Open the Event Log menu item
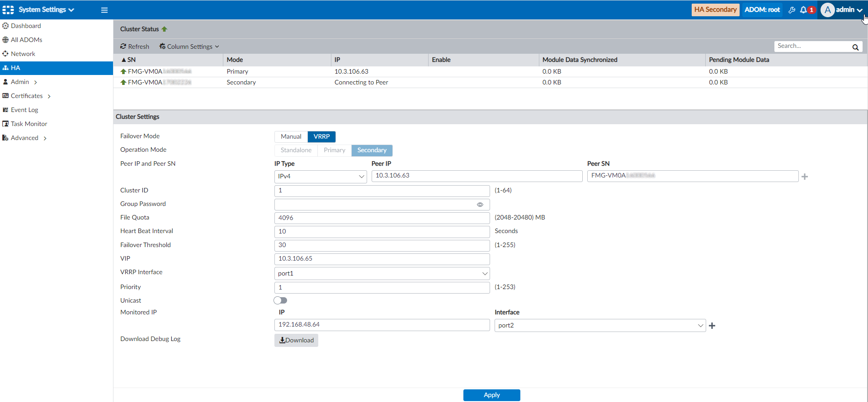 (x=24, y=110)
